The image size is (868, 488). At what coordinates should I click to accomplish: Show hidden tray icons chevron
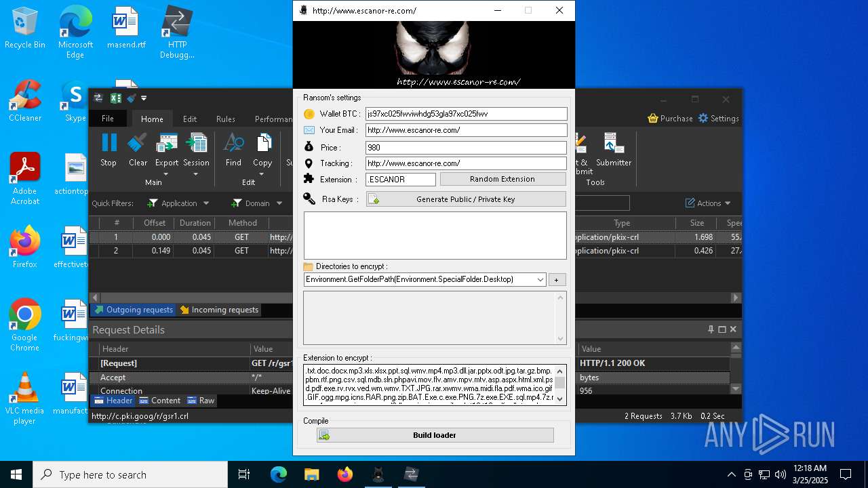coord(731,474)
